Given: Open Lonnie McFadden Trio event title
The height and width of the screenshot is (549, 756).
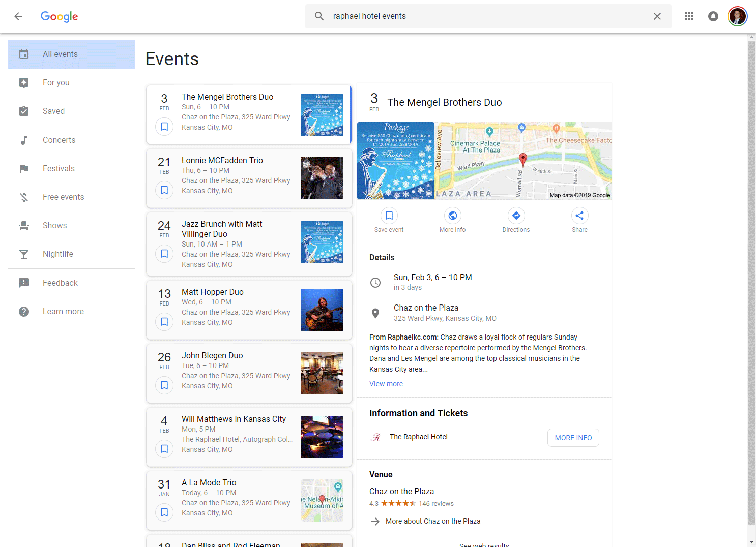Looking at the screenshot, I should [222, 160].
